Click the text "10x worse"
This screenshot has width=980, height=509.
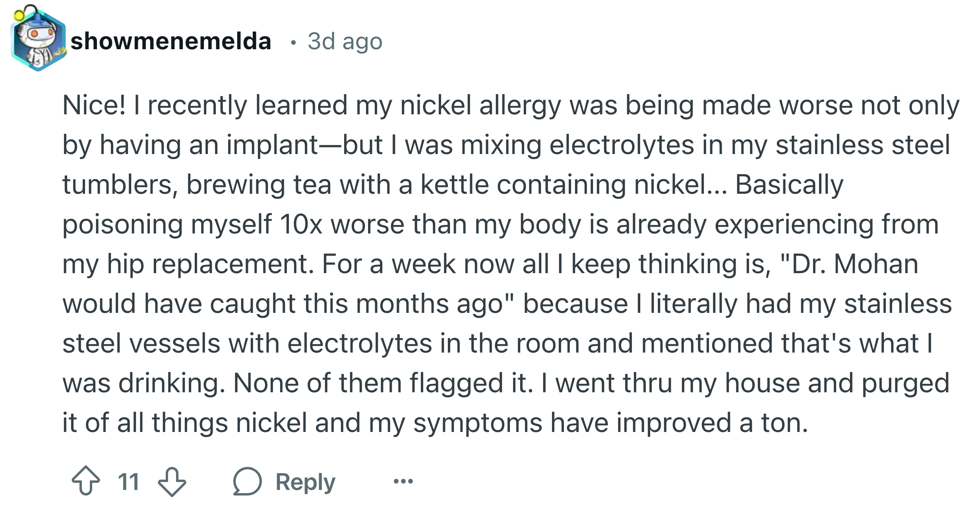[342, 224]
